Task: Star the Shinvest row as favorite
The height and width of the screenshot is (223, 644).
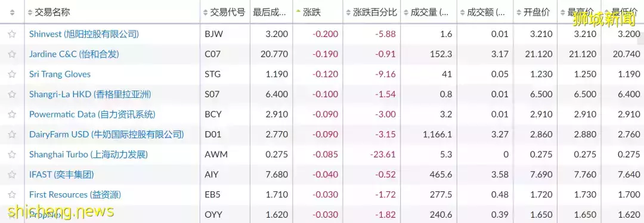Action: tap(12, 34)
